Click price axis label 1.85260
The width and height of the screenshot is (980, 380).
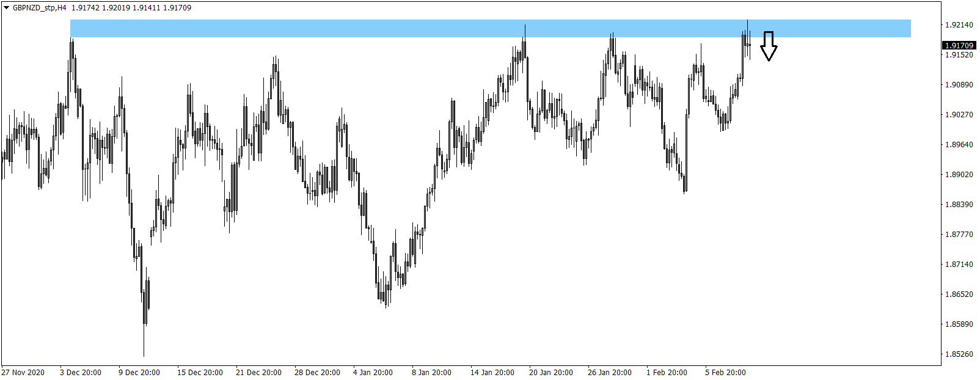(959, 354)
